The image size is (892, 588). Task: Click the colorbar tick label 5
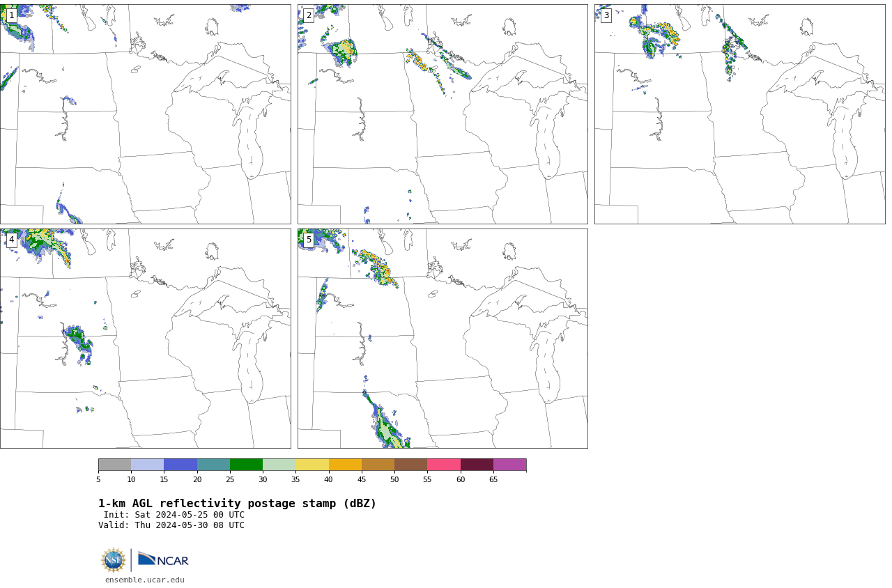98,479
